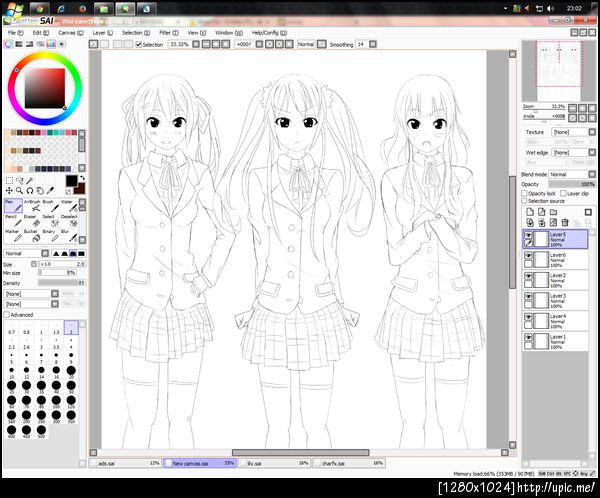Open the Smoothing value dropdown

(x=373, y=44)
